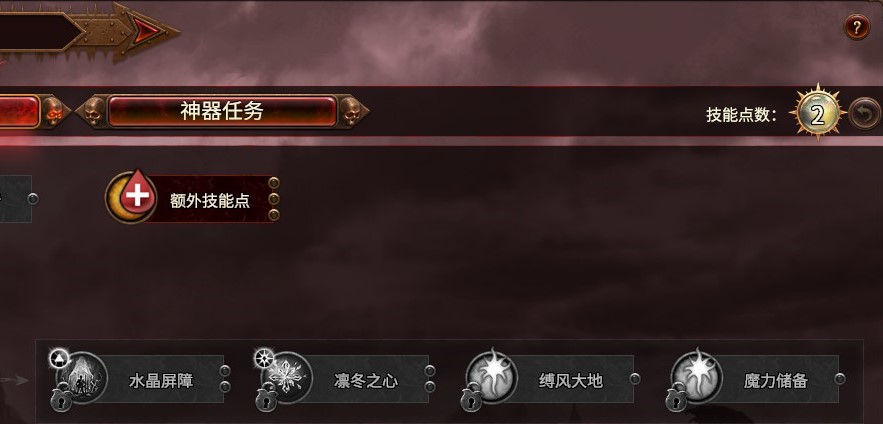Click the 额外技能点 label panel
This screenshot has height=424, width=883.
[209, 199]
